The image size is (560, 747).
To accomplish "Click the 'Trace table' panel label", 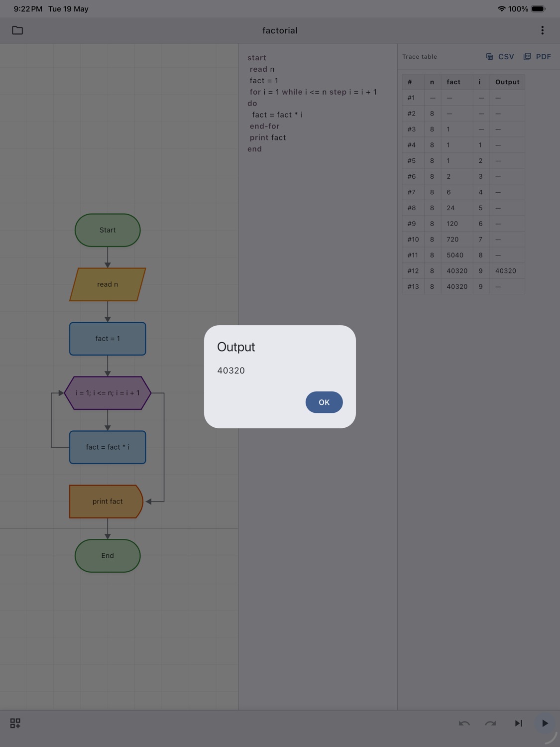I will coord(420,57).
